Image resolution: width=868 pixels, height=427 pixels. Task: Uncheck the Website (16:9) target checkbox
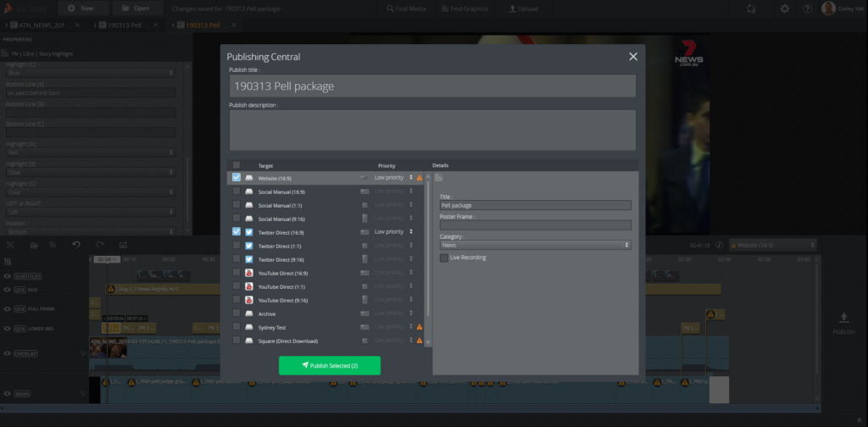click(x=236, y=178)
